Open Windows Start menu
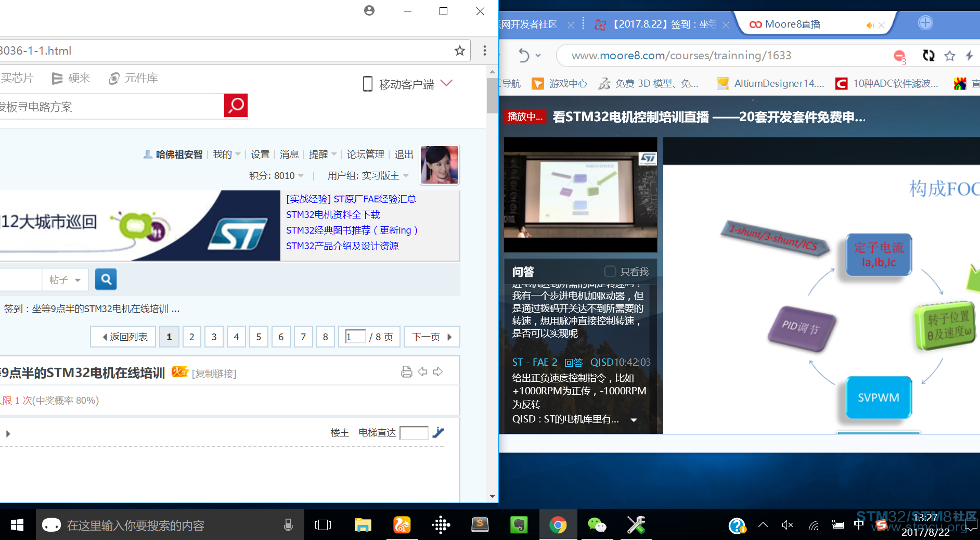980x540 pixels. pyautogui.click(x=17, y=525)
